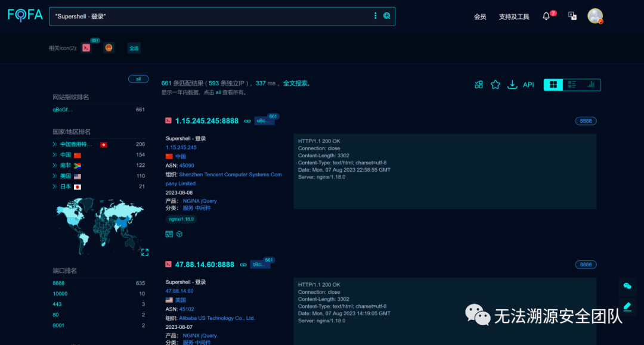644x345 pixels.
Task: Open search options three-dot menu
Action: coord(375,15)
